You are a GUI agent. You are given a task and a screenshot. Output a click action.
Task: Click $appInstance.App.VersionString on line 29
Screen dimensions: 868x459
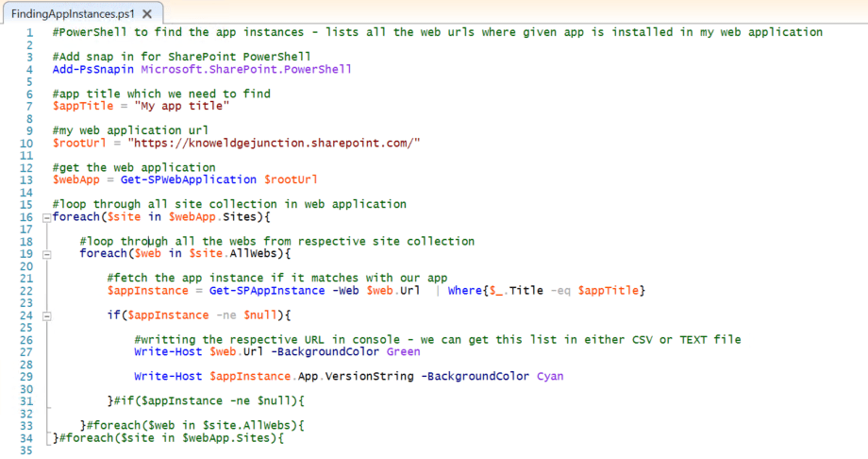[311, 376]
